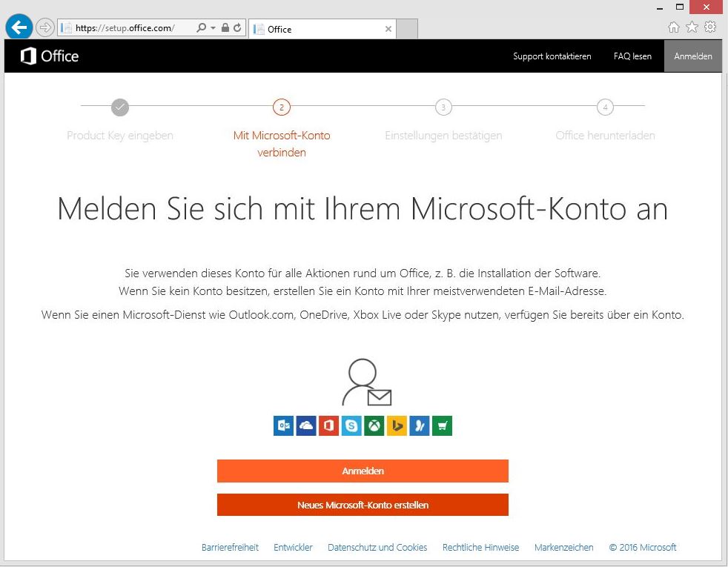
Task: Click the Office logo in the header
Action: tap(49, 56)
